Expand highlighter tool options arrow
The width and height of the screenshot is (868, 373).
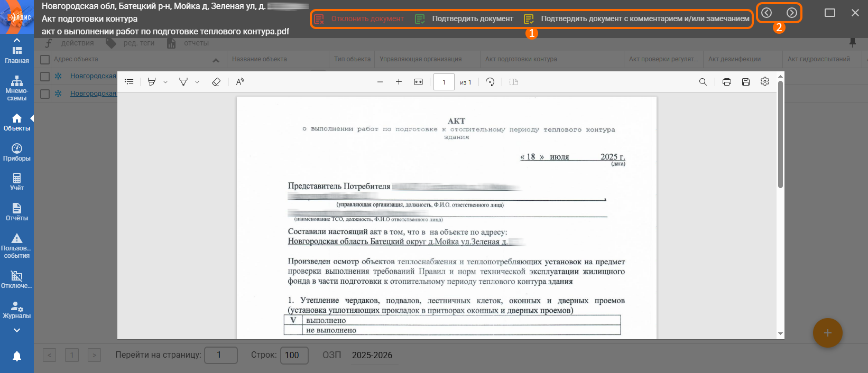tap(165, 82)
